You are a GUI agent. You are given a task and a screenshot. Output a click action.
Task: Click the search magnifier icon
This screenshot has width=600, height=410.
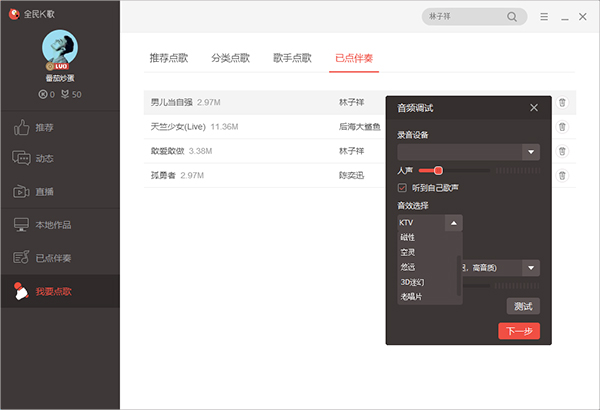click(x=513, y=17)
